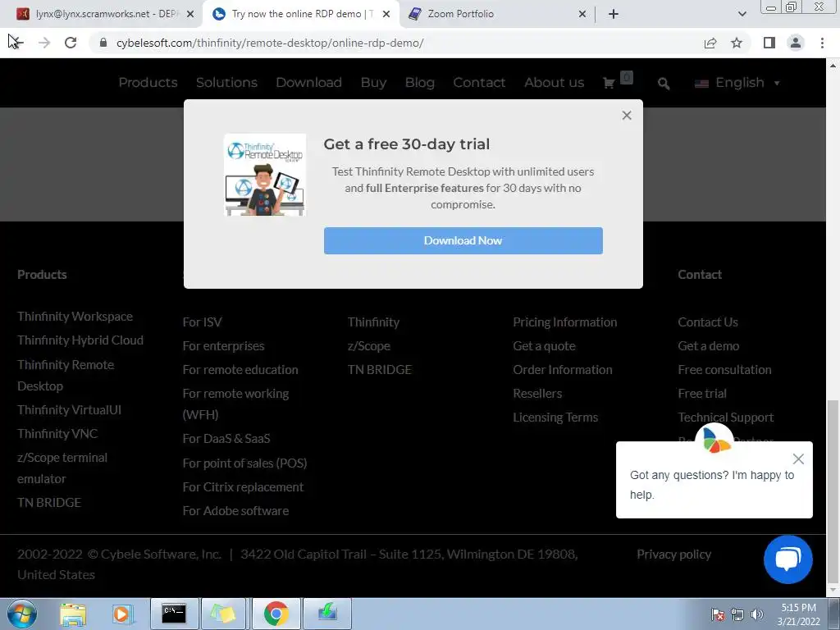Open the About us nav item

pos(554,83)
